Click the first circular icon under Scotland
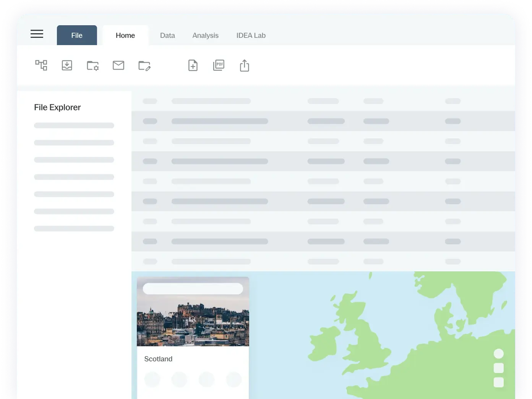This screenshot has height=399, width=532. pyautogui.click(x=152, y=380)
